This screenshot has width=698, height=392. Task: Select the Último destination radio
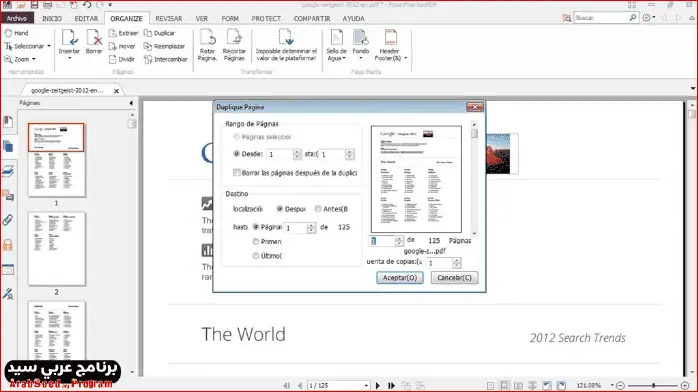256,256
